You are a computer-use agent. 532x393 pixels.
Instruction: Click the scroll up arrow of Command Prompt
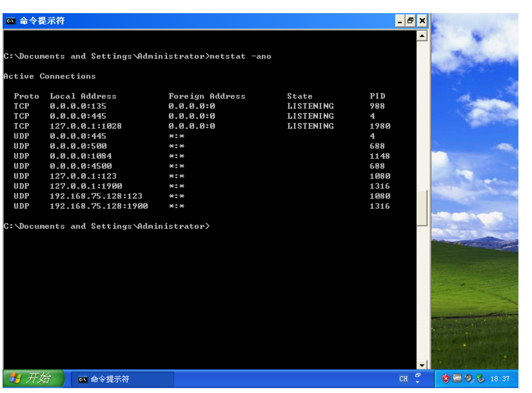422,36
